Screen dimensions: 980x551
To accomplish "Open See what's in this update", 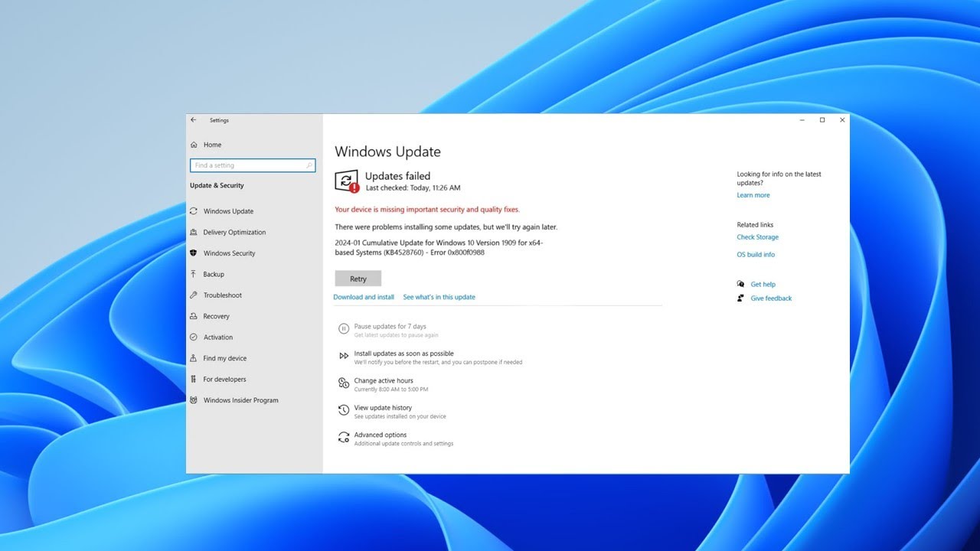I will click(x=439, y=297).
